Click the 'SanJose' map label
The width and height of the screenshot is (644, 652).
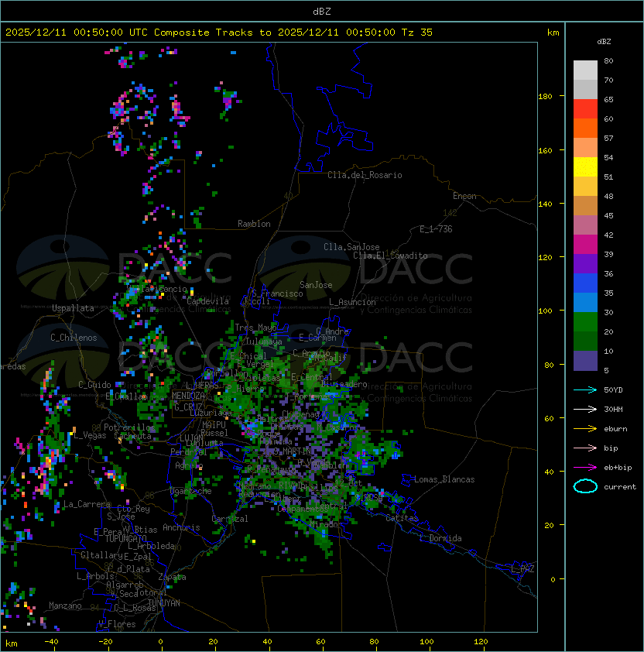pos(316,285)
